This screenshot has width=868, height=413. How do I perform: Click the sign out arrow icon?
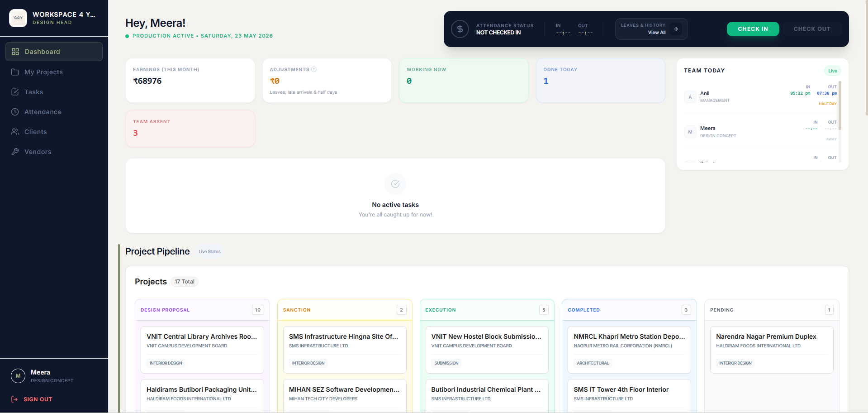click(x=14, y=399)
